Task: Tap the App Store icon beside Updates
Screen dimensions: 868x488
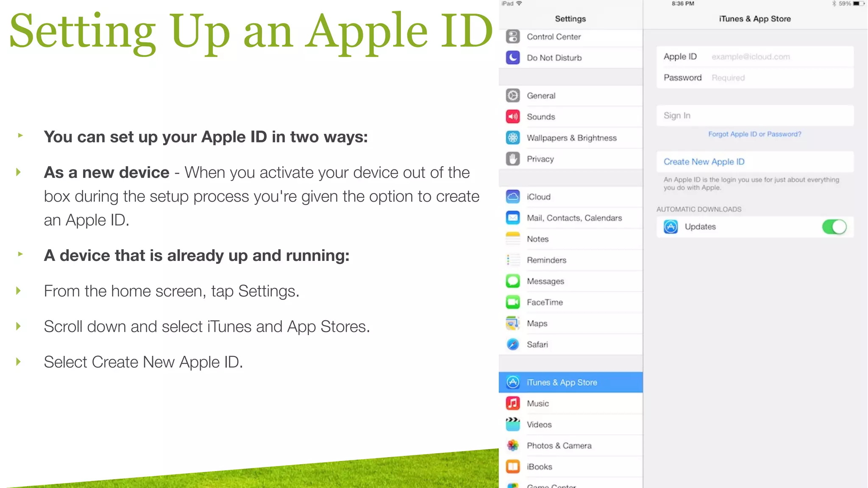Action: pyautogui.click(x=670, y=227)
